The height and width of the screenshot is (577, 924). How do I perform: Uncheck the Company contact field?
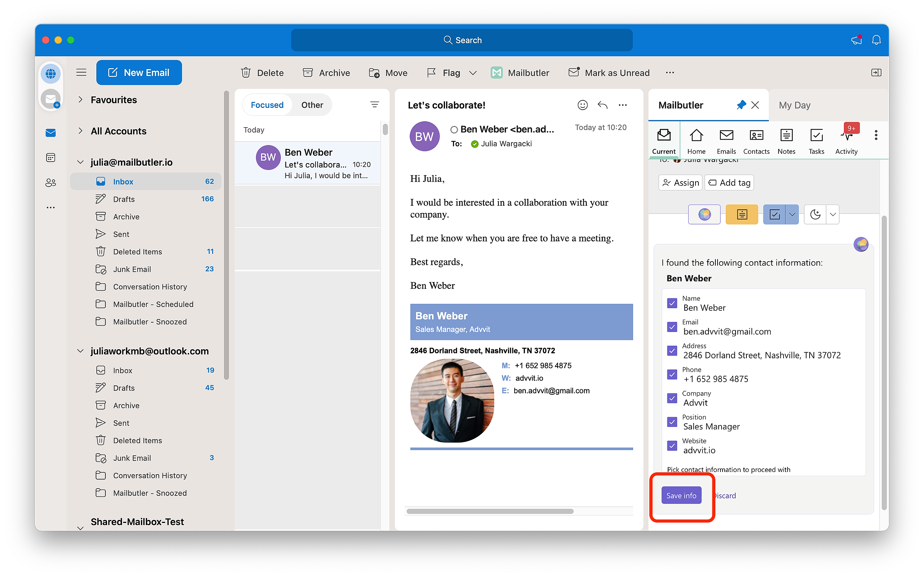(x=672, y=398)
